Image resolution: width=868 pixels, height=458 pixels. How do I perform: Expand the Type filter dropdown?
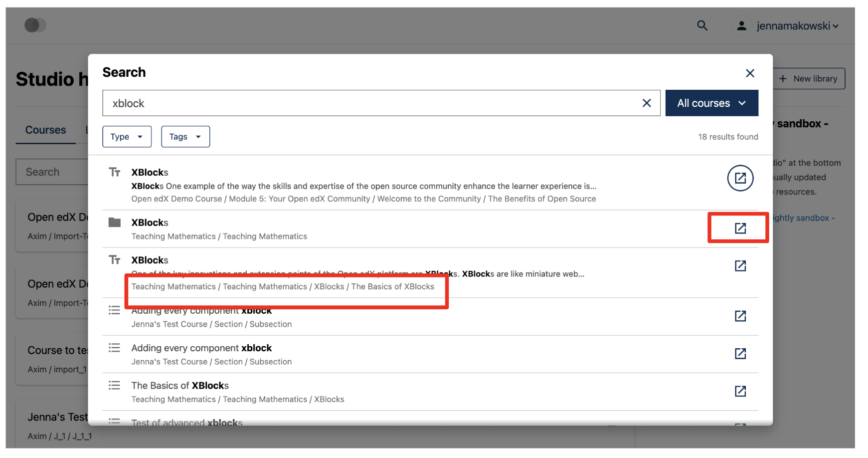pyautogui.click(x=127, y=137)
